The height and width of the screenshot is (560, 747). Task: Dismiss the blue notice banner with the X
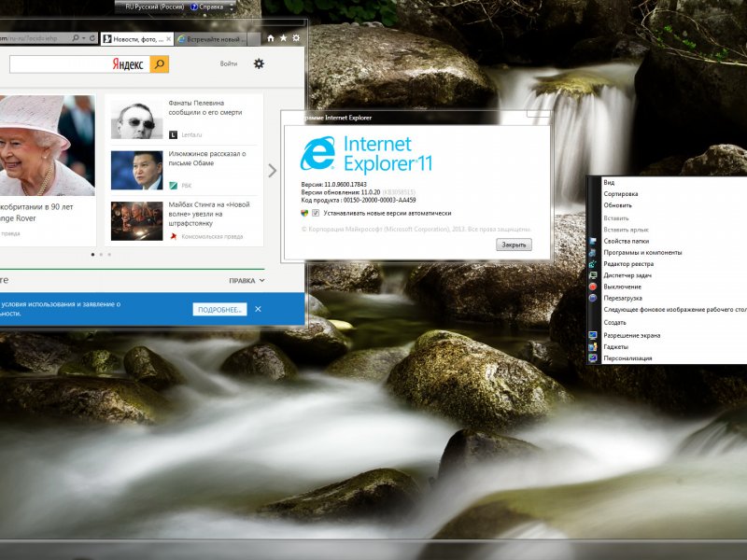click(x=258, y=309)
